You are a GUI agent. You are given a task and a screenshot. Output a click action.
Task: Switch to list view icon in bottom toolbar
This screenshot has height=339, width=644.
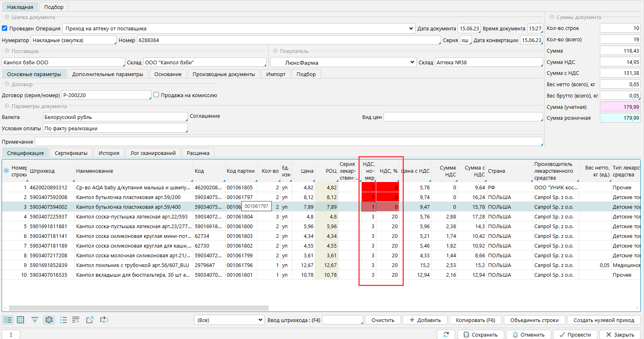(8, 320)
